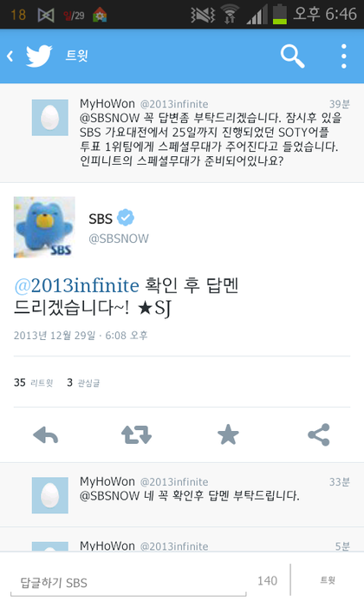Tap the back arrow in header
This screenshot has width=364, height=607.
click(x=10, y=56)
